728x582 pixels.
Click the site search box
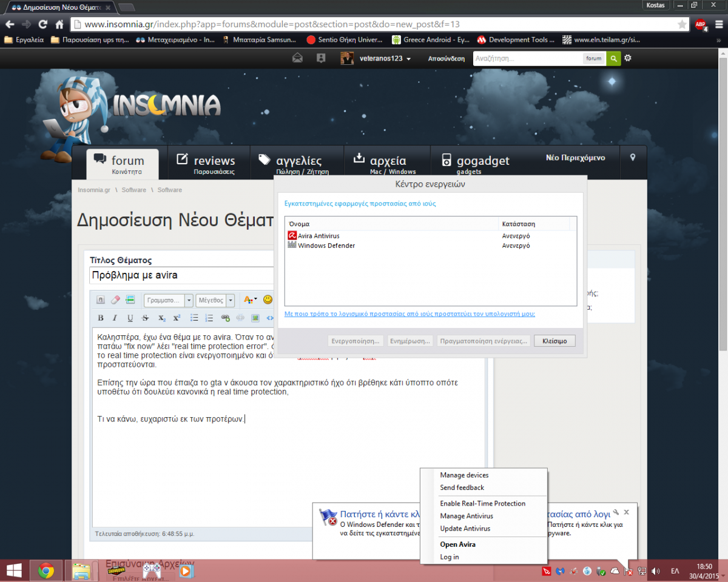[x=527, y=59]
